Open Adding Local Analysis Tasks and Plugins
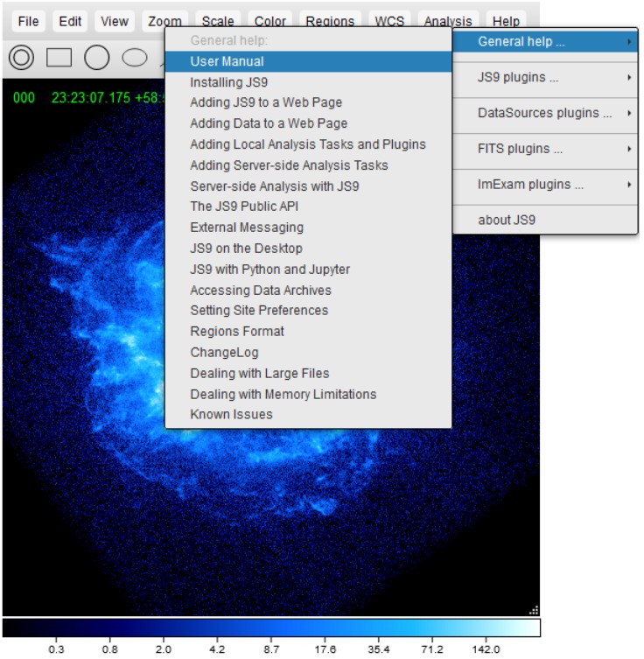The image size is (644, 659). point(308,144)
